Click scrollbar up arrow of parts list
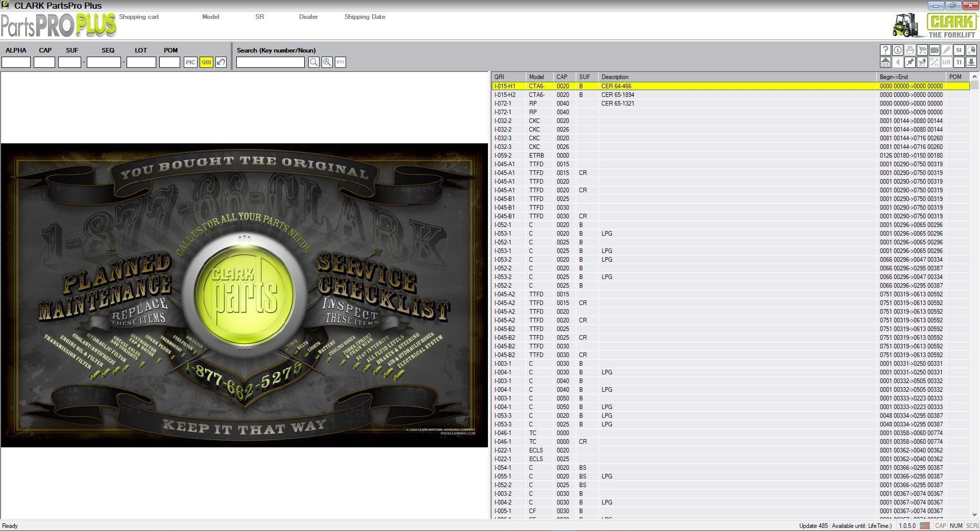 (974, 77)
